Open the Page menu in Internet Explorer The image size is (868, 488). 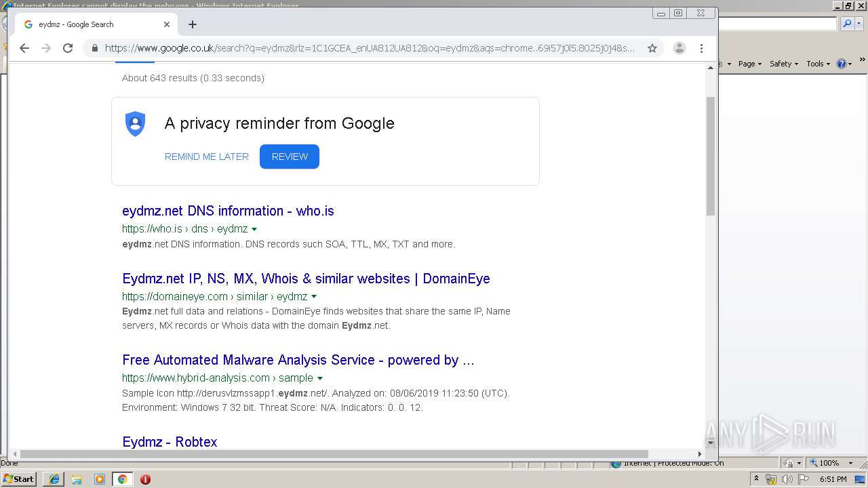[749, 64]
